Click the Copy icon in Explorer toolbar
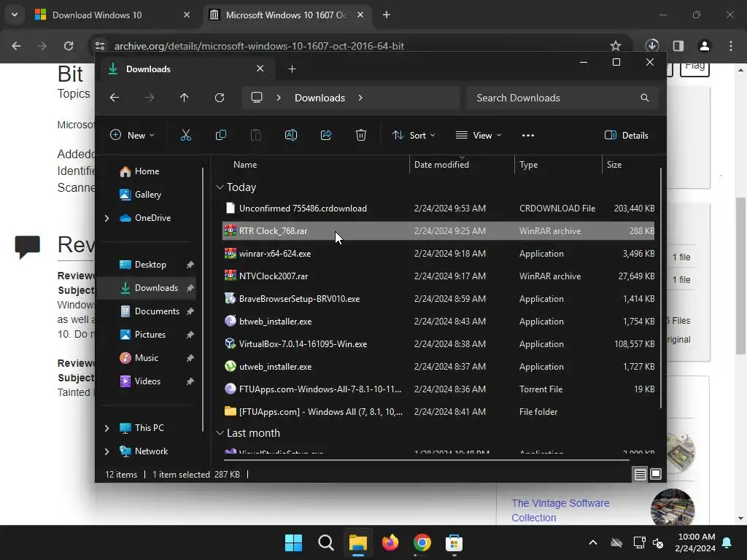The image size is (747, 560). pyautogui.click(x=220, y=135)
